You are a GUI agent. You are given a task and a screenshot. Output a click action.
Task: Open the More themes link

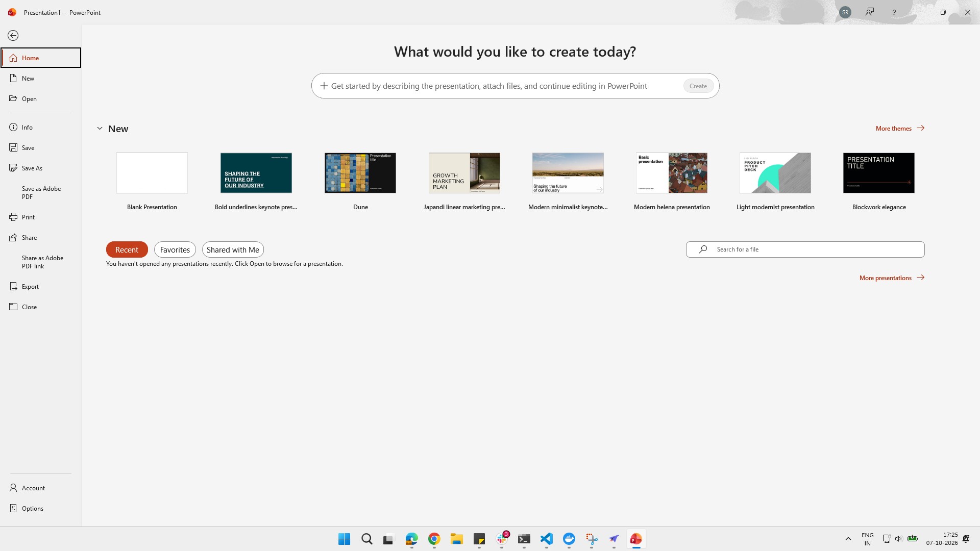click(900, 128)
